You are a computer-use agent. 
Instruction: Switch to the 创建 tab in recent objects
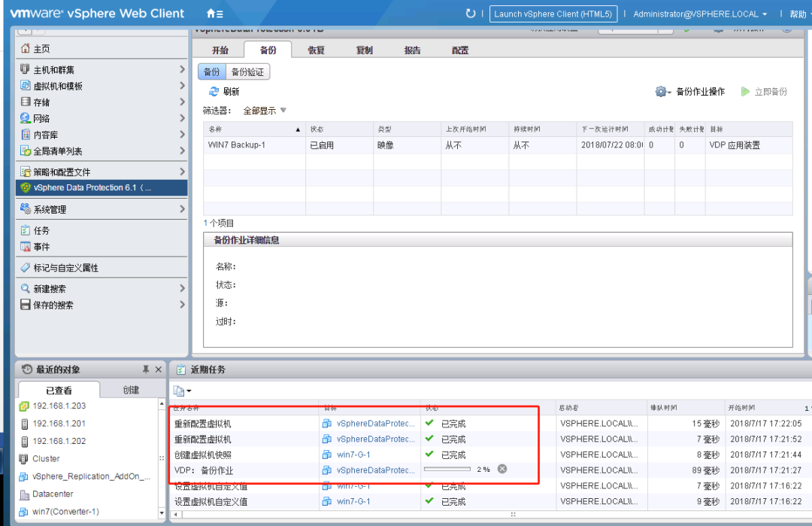131,390
